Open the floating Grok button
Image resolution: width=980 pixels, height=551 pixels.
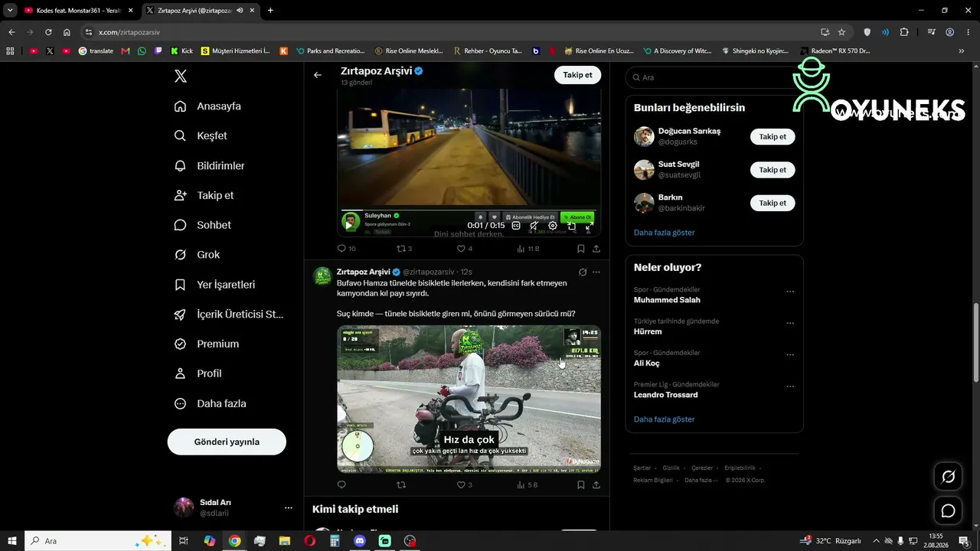click(948, 477)
